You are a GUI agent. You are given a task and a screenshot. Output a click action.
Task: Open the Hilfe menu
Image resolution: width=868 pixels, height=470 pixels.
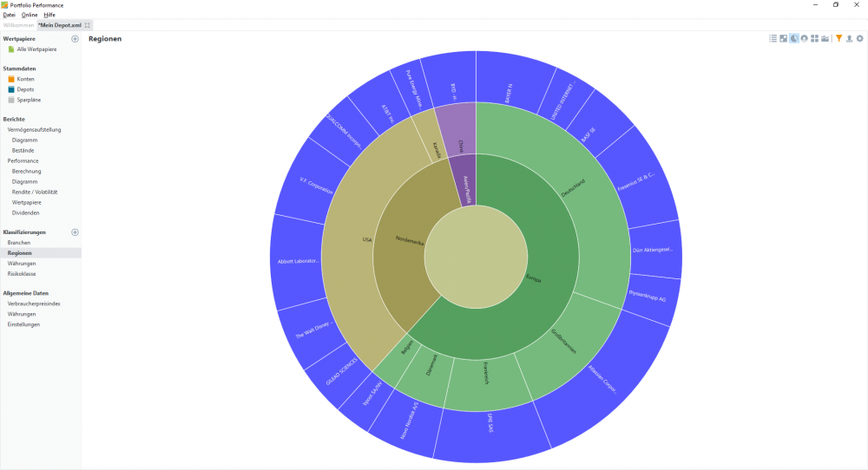coord(49,15)
